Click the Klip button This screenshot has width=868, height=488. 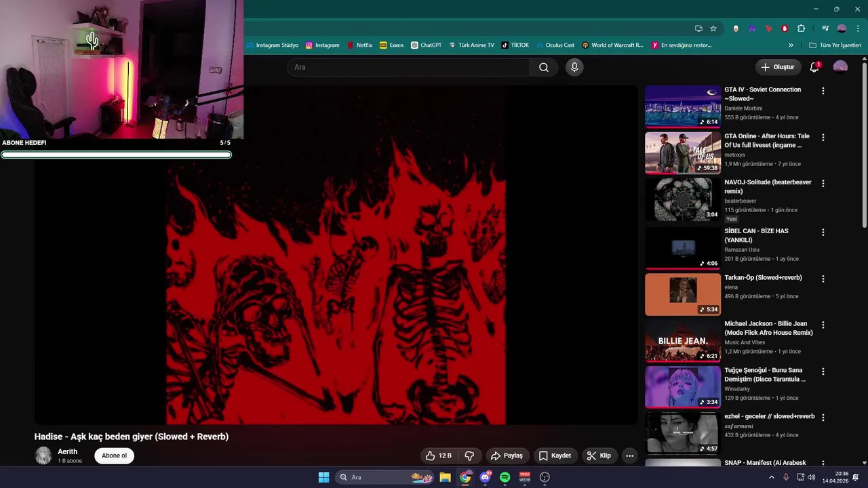(x=599, y=455)
